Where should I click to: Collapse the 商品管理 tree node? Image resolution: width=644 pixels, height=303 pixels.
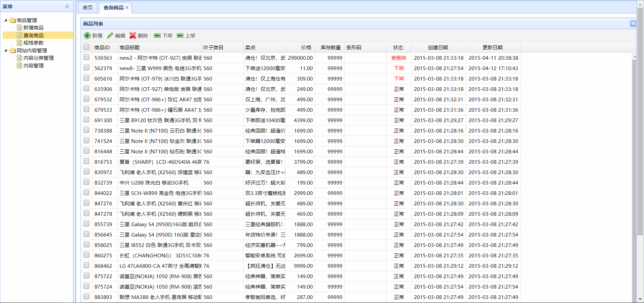pos(6,20)
